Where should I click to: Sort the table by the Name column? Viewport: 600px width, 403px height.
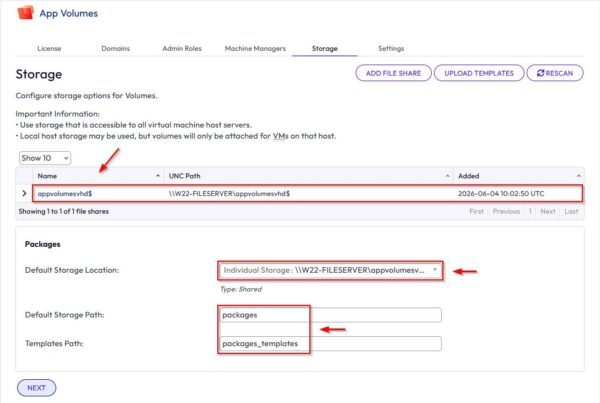(98, 176)
